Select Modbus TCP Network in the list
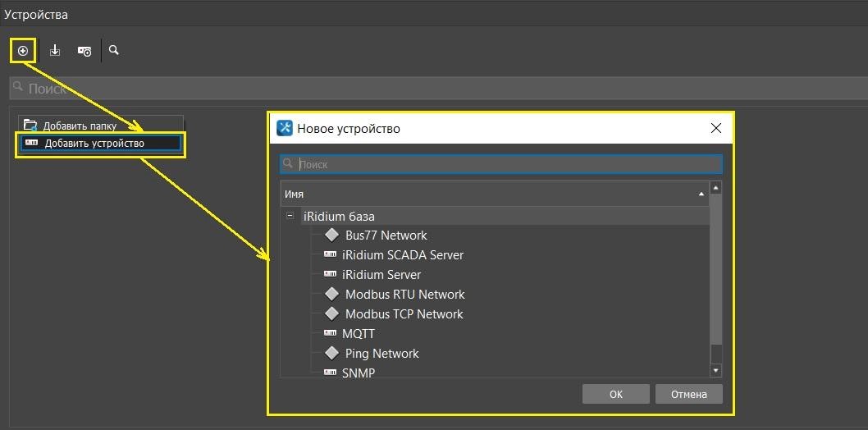Image resolution: width=868 pixels, height=430 pixels. (404, 314)
